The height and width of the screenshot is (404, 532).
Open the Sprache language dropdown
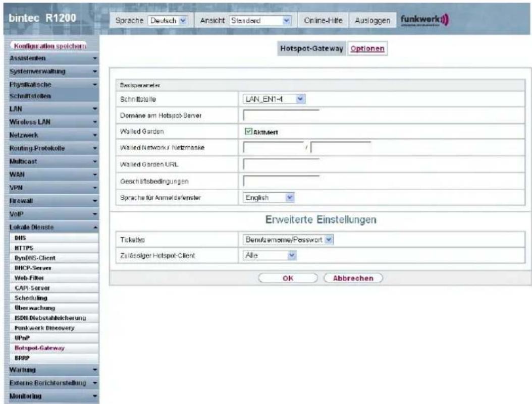168,20
